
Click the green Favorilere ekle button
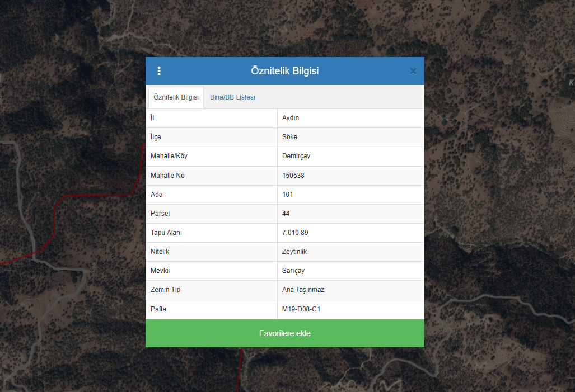tap(284, 333)
